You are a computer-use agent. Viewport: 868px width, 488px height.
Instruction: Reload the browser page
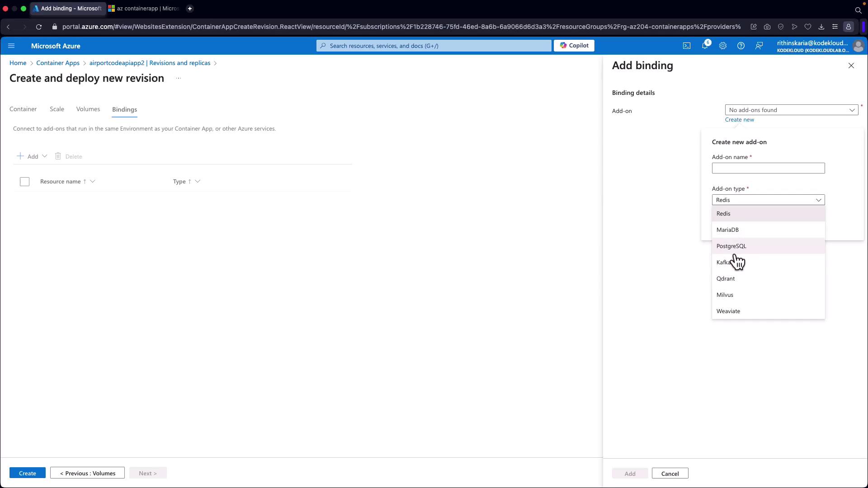point(39,27)
